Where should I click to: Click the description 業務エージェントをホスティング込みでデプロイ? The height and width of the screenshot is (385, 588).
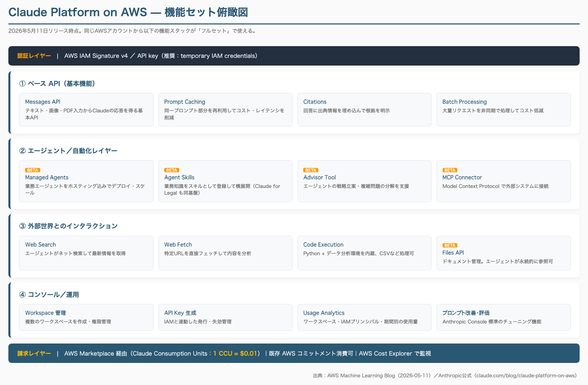85,189
